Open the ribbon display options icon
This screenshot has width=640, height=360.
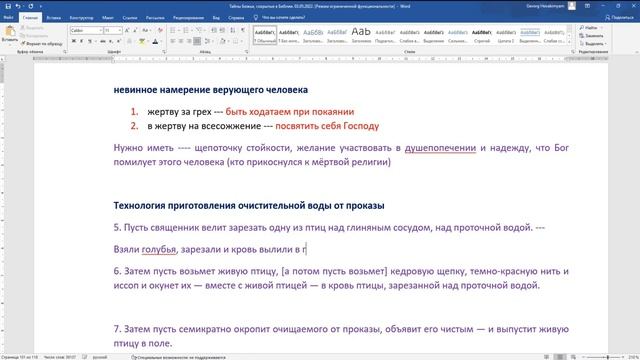click(587, 6)
